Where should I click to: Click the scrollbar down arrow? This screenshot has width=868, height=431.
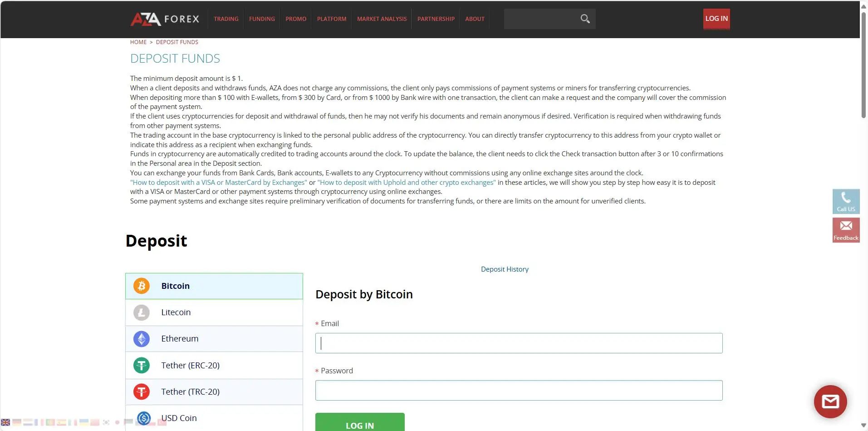[864, 426]
